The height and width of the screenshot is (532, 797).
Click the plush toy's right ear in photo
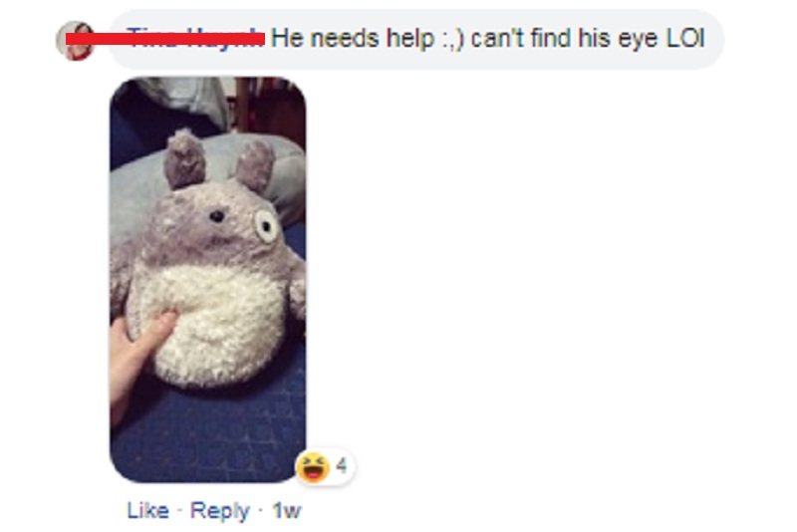pos(255,166)
